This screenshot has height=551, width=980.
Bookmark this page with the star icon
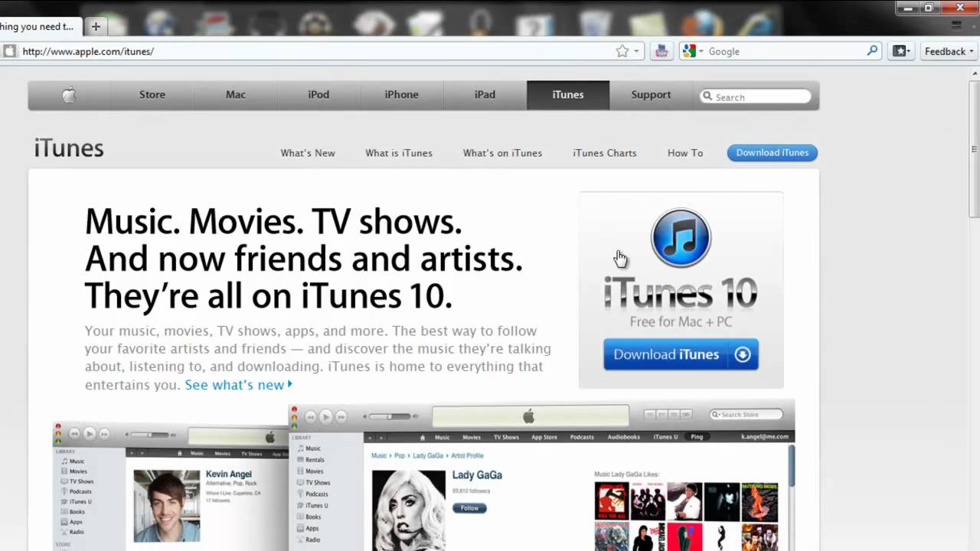[622, 51]
